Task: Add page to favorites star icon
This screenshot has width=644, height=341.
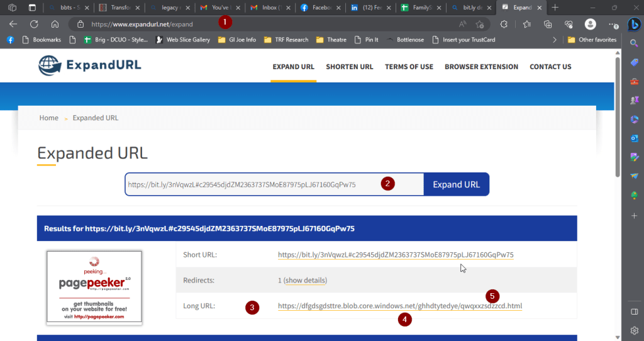Action: (480, 25)
